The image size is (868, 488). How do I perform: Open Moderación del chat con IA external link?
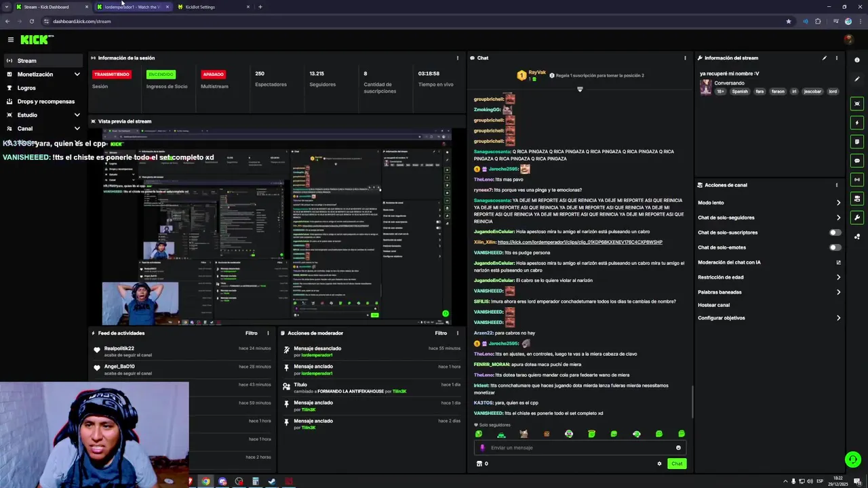(839, 262)
